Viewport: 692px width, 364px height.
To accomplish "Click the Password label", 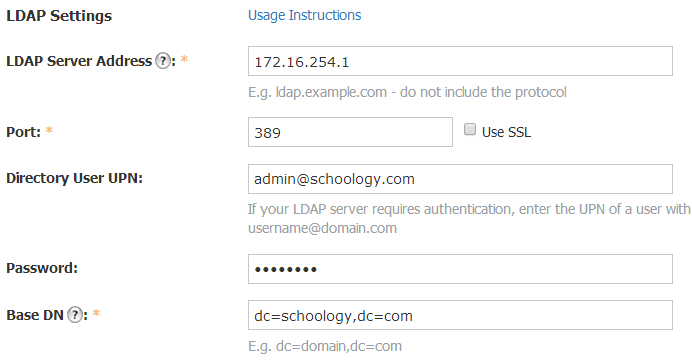I will click(42, 268).
